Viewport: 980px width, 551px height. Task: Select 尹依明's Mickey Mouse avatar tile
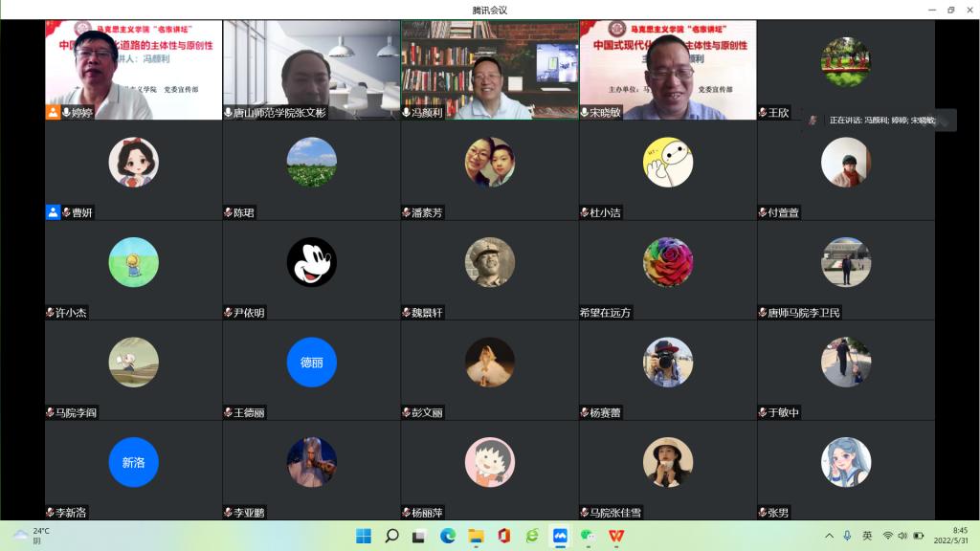pyautogui.click(x=311, y=262)
